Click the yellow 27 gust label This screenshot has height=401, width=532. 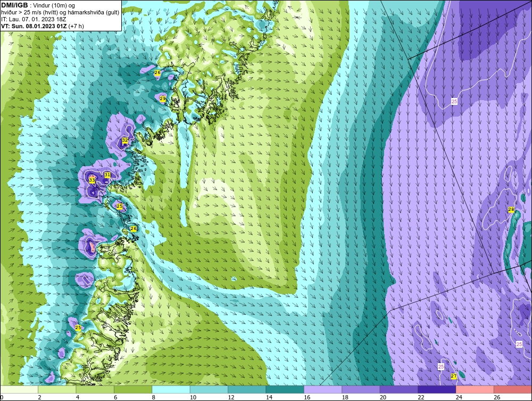tap(454, 376)
